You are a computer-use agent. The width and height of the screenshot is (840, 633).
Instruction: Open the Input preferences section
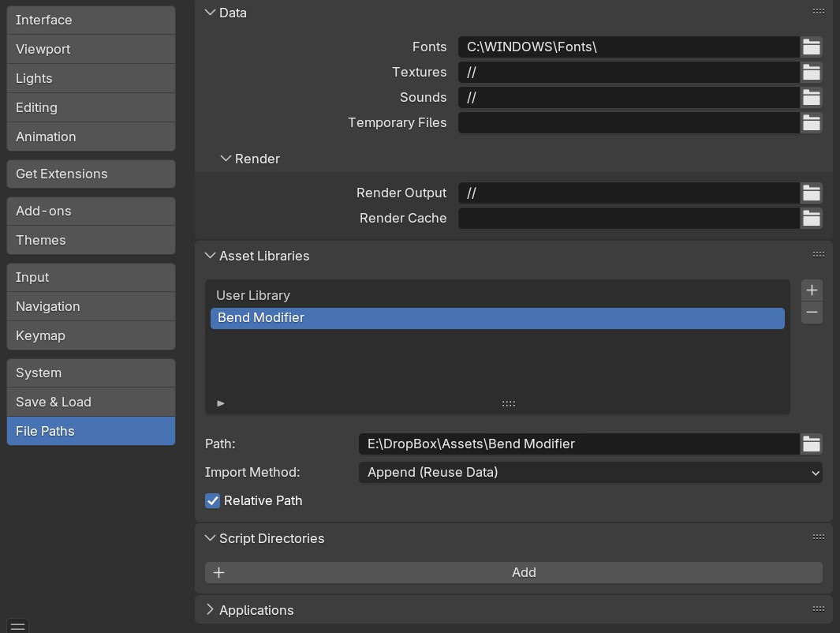[91, 277]
